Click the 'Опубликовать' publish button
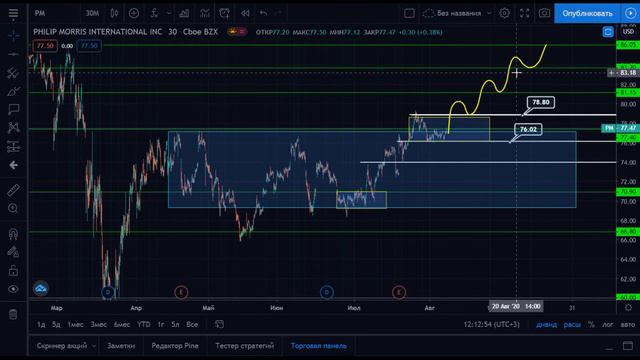 (587, 13)
